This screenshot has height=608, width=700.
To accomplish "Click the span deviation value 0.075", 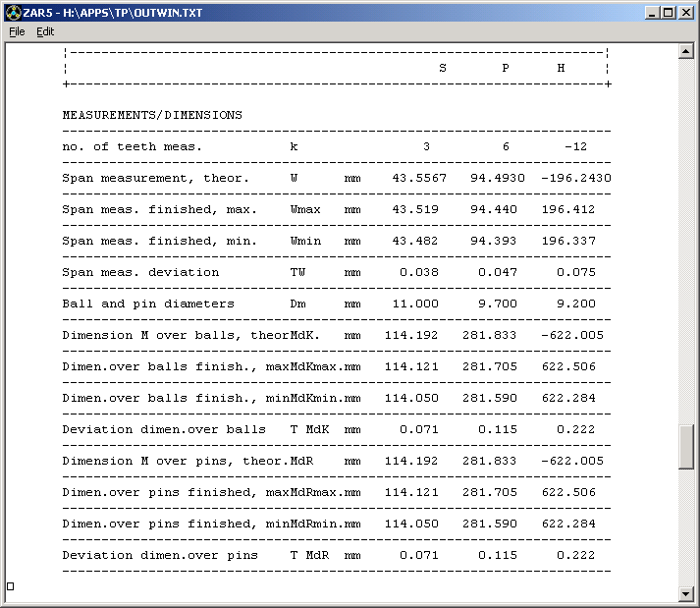I will click(x=576, y=272).
